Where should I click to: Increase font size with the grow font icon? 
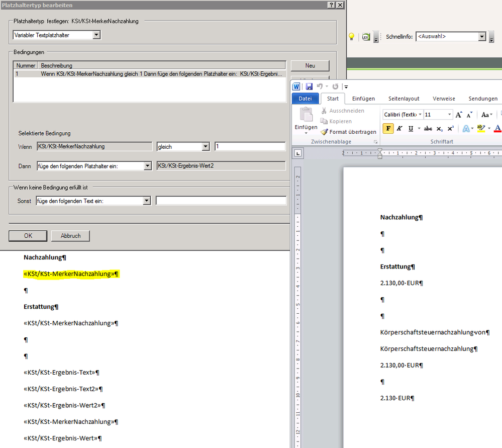(x=458, y=115)
